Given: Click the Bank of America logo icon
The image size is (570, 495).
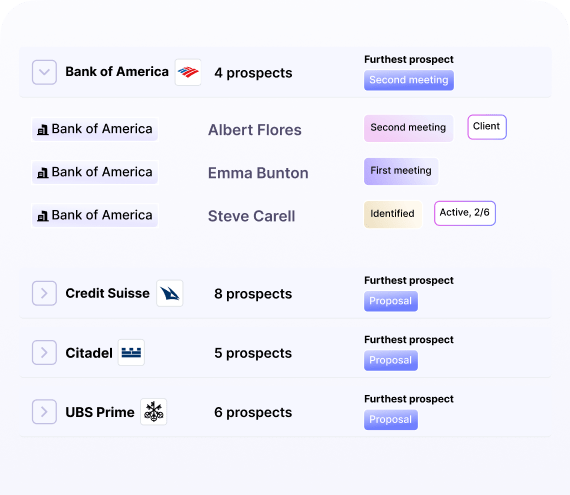Looking at the screenshot, I should (x=188, y=72).
